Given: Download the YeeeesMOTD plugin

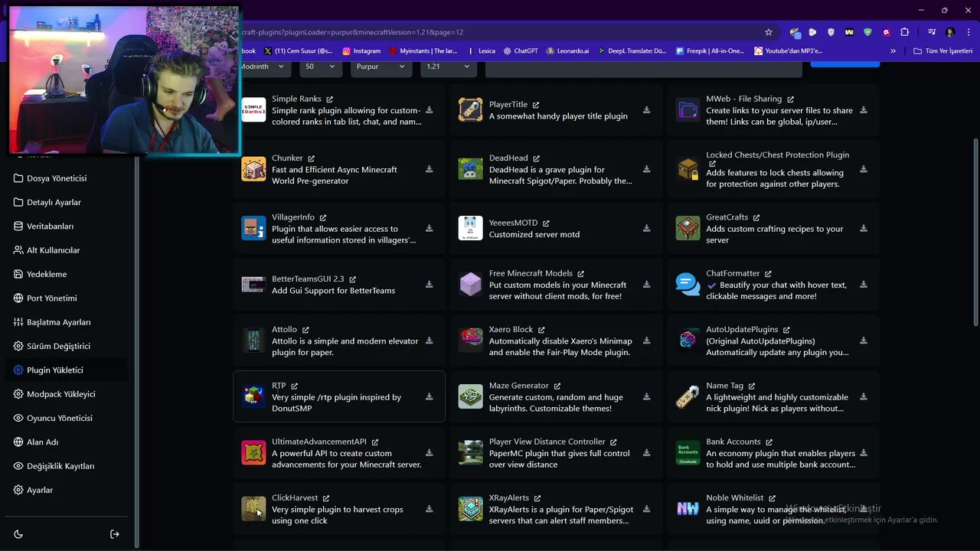Looking at the screenshot, I should pos(646,228).
